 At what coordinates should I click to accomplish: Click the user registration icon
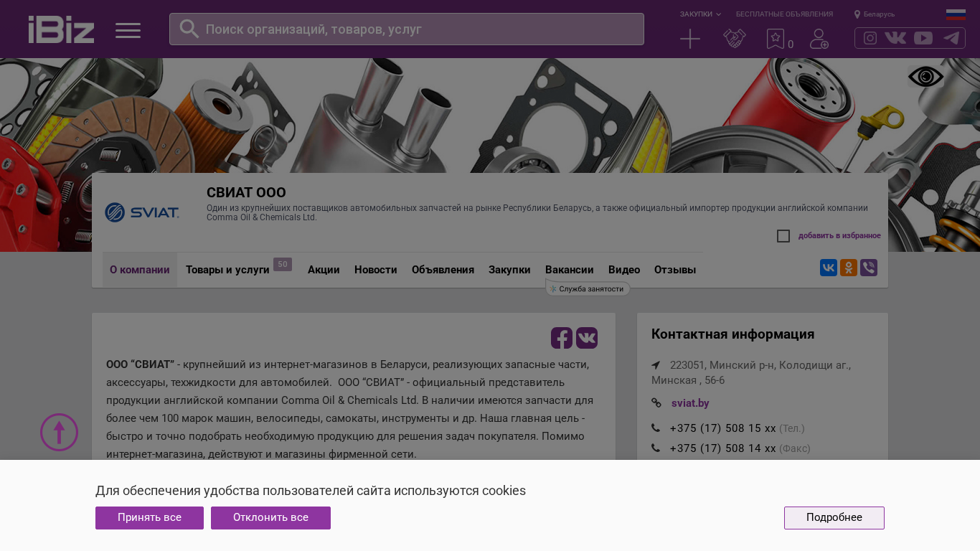click(819, 39)
